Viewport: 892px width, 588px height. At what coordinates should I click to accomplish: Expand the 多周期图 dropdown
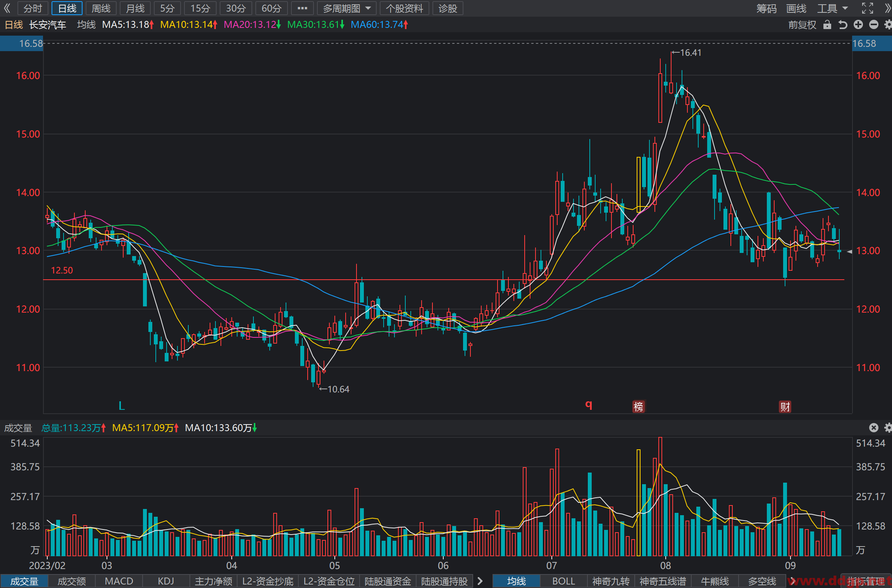pyautogui.click(x=347, y=8)
